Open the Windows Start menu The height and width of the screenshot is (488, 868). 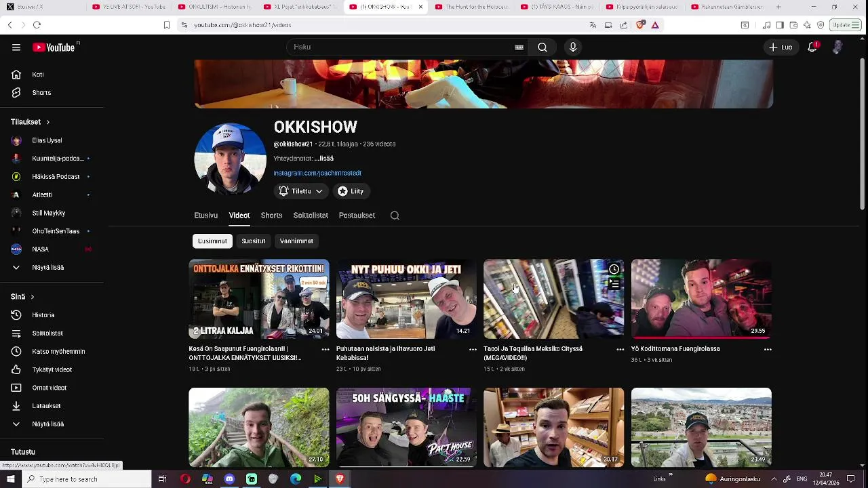pos(10,479)
